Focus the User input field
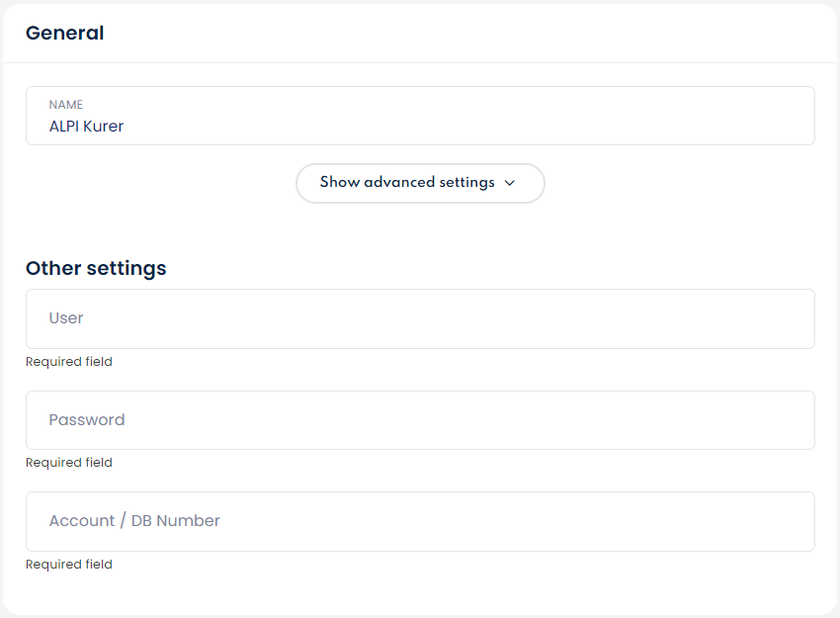Image resolution: width=840 pixels, height=618 pixels. click(x=420, y=318)
